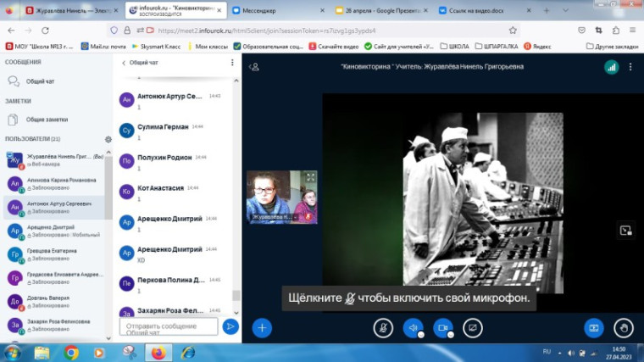644x362 pixels.
Task: Open Internet Explorer from taskbar
Action: [x=188, y=353]
